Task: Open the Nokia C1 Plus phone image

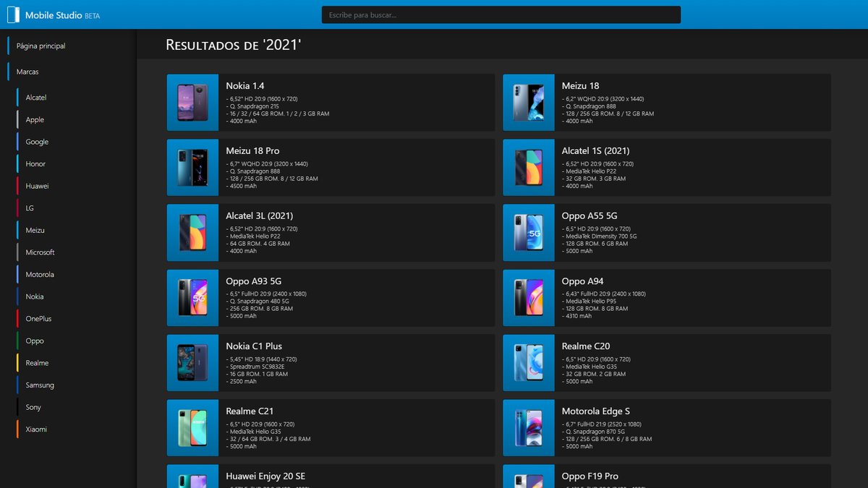Action: (x=192, y=363)
